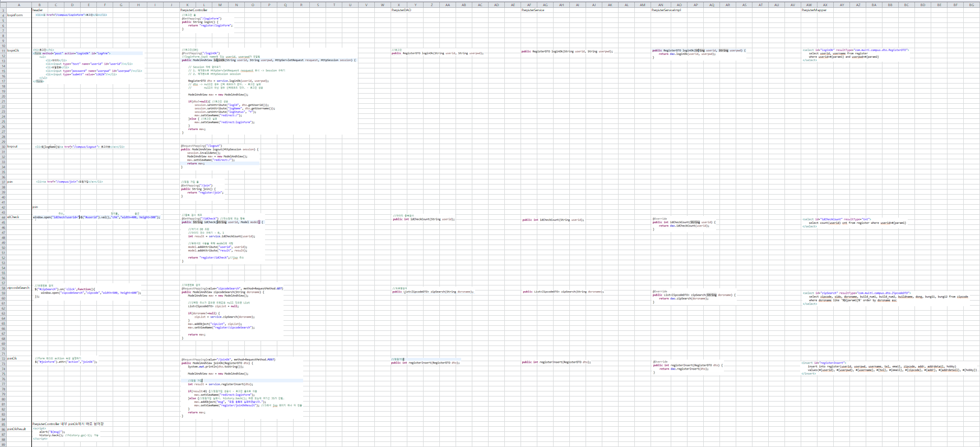Select RegisterServiceImpl registerInsert override snippet
Viewport: 980px width, 447px height.
point(688,367)
